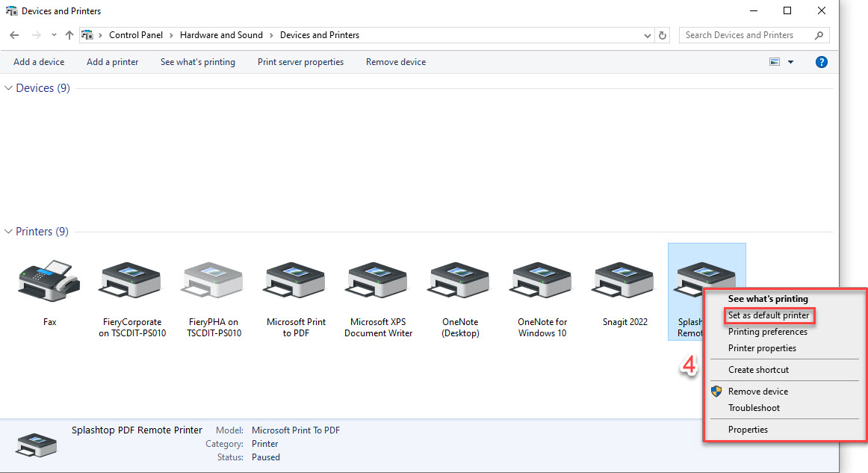
Task: Open the recent locations dropdown arrow
Action: [x=54, y=35]
